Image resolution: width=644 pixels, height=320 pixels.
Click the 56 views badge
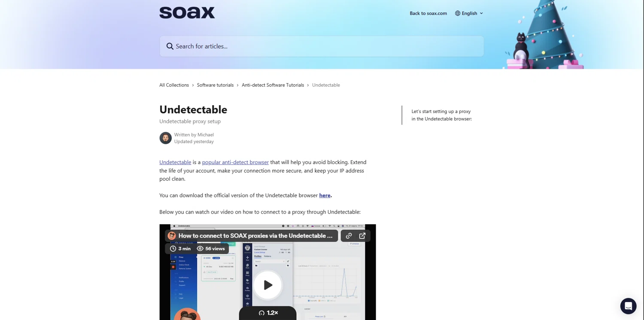pos(211,249)
